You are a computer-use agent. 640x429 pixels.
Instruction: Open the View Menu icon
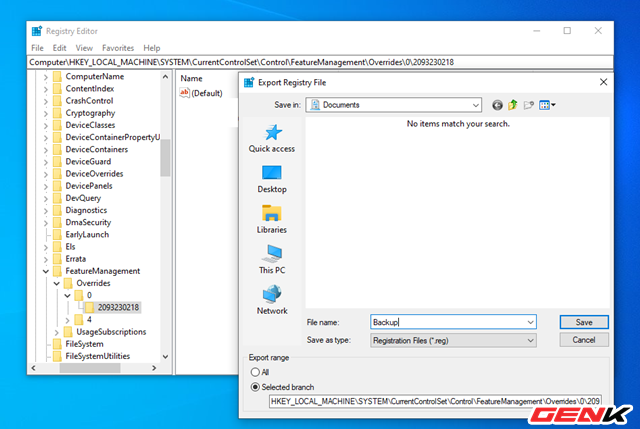pyautogui.click(x=547, y=105)
